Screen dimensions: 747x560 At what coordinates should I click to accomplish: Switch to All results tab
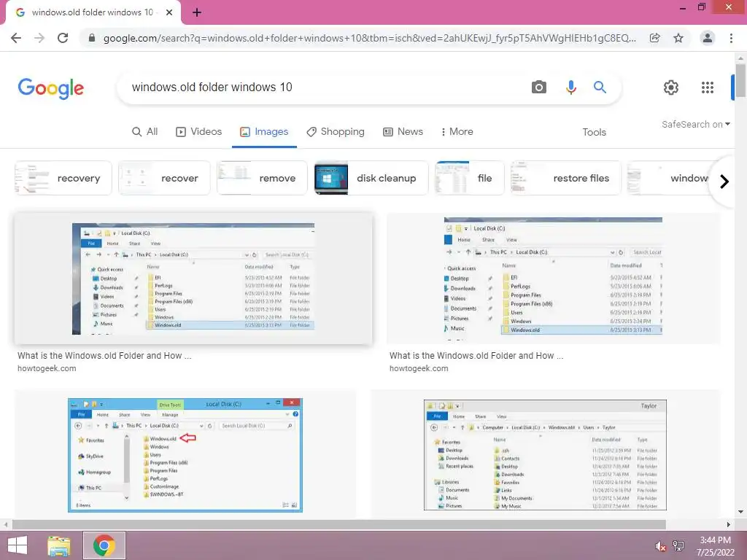point(145,132)
